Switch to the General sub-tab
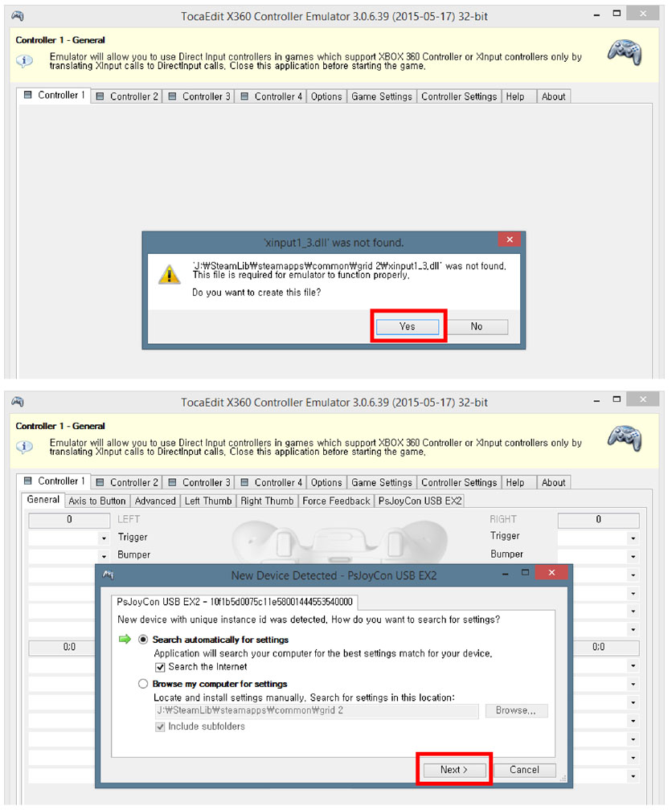The image size is (672, 810). pos(43,500)
